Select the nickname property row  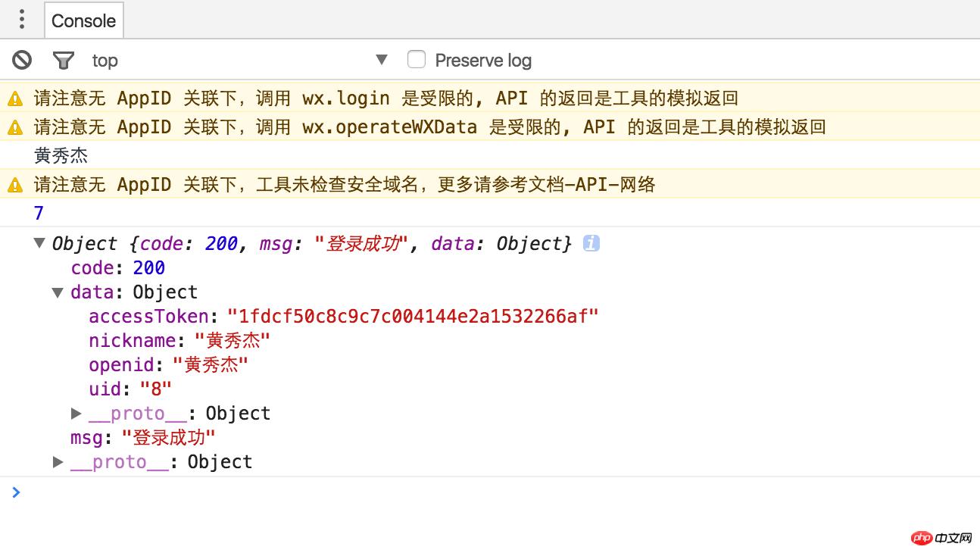179,340
